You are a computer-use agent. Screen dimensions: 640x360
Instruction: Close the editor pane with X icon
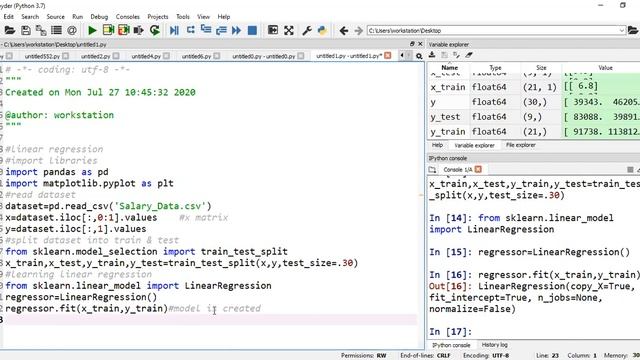click(420, 44)
